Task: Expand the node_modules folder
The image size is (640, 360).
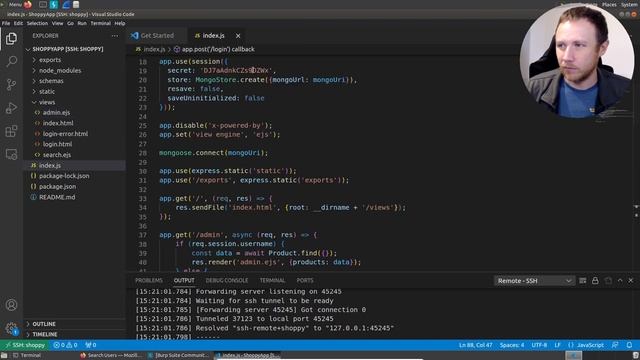Action: tap(60, 71)
